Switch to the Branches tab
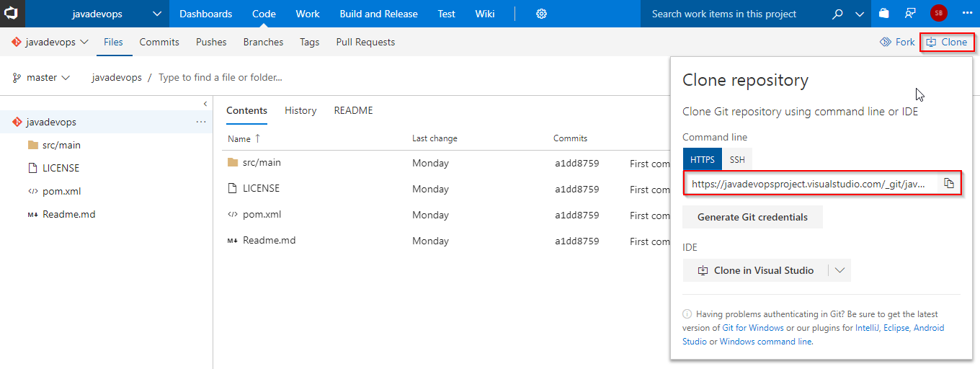This screenshot has height=369, width=980. point(263,42)
